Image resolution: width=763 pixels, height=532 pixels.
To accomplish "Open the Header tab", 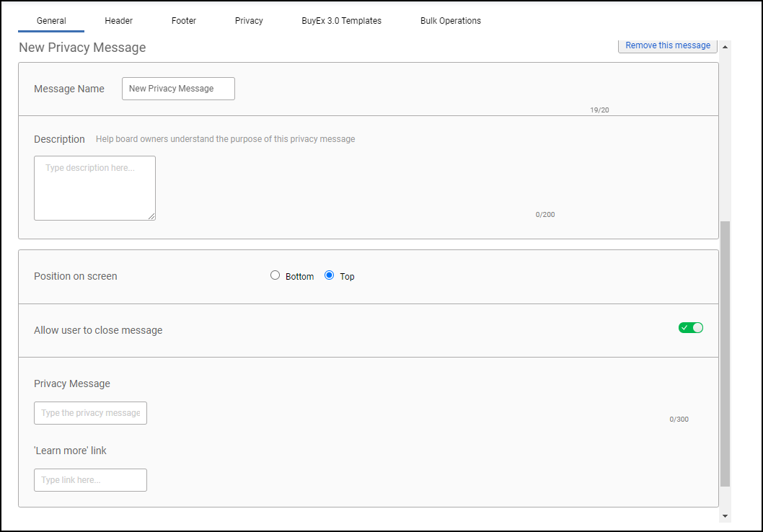I will point(119,21).
